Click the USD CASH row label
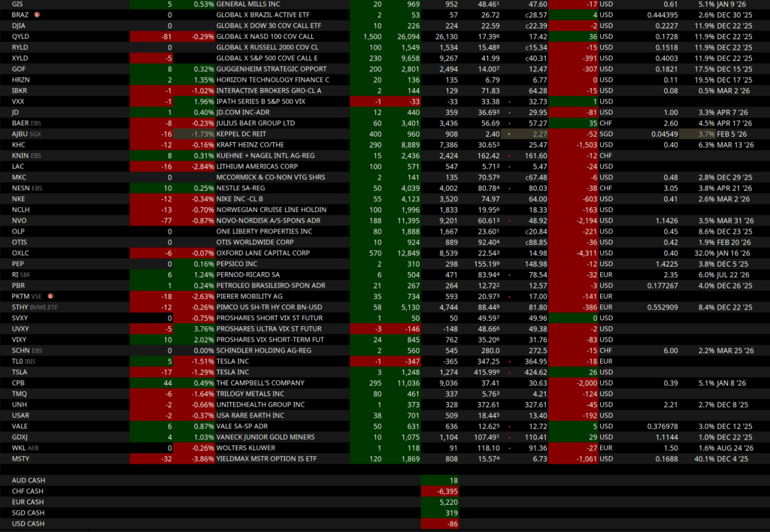This screenshot has height=532, width=770. (28, 523)
